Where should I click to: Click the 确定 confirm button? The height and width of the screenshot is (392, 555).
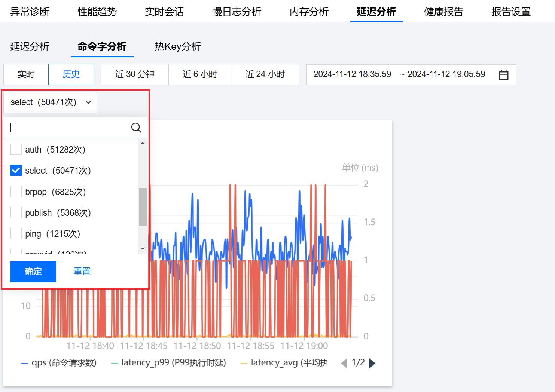pyautogui.click(x=33, y=272)
